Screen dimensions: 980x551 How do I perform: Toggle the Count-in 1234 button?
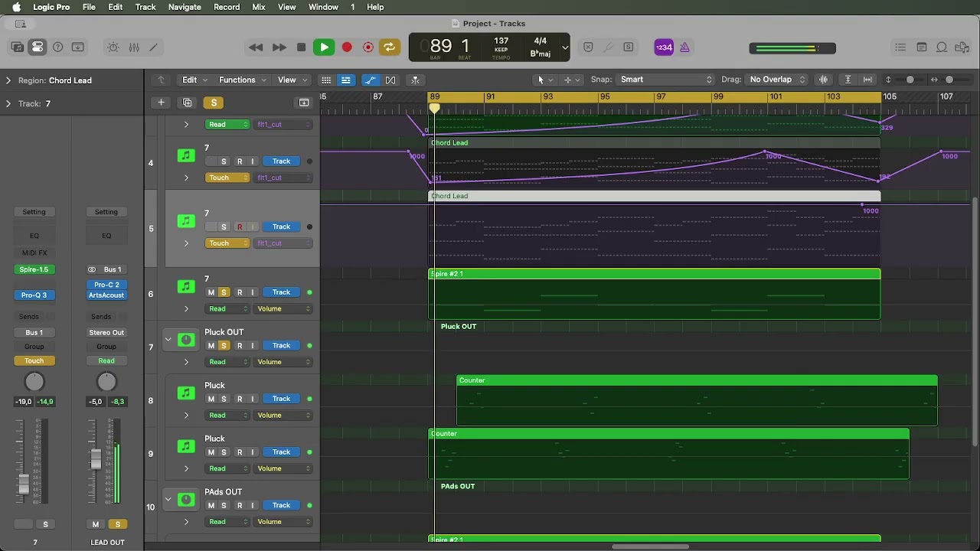(664, 47)
